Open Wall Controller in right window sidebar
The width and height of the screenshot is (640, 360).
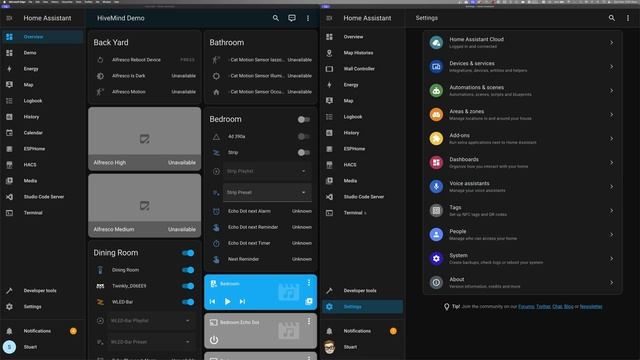click(x=363, y=69)
